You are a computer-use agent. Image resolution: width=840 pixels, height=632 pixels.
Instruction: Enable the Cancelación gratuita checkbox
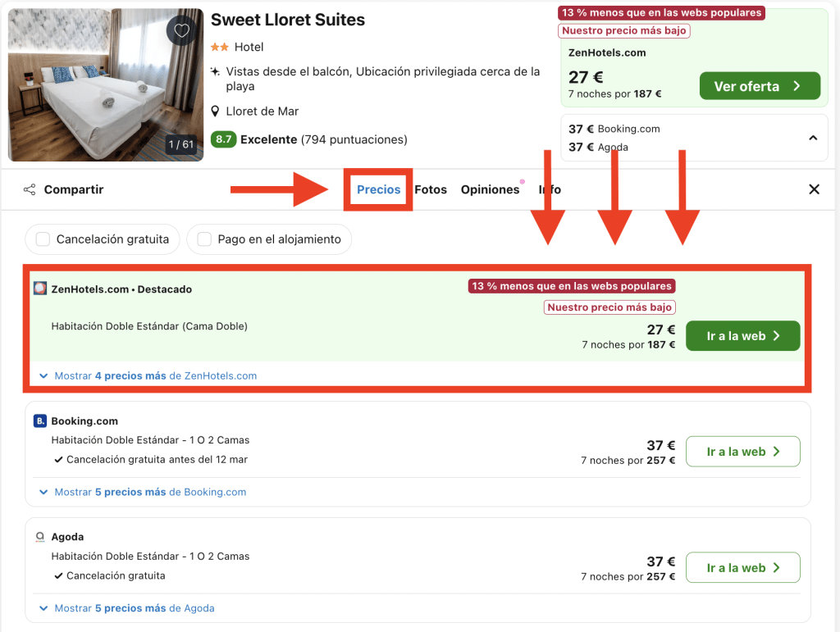point(43,239)
